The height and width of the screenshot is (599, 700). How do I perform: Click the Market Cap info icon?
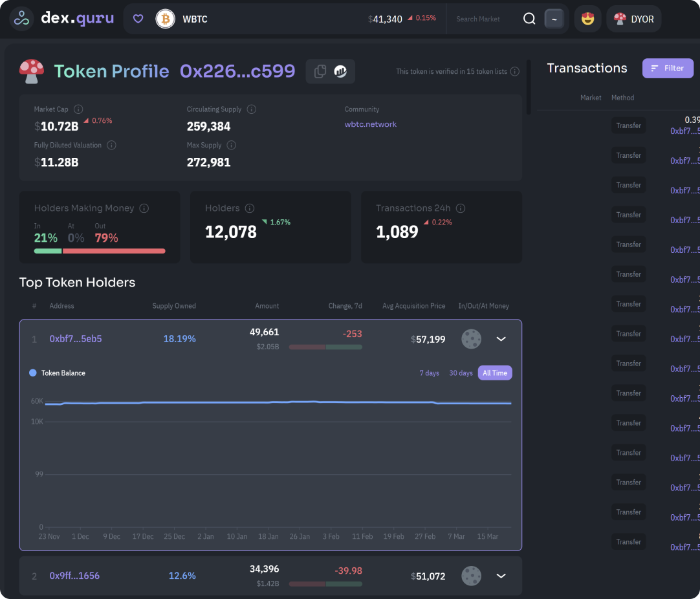[78, 109]
